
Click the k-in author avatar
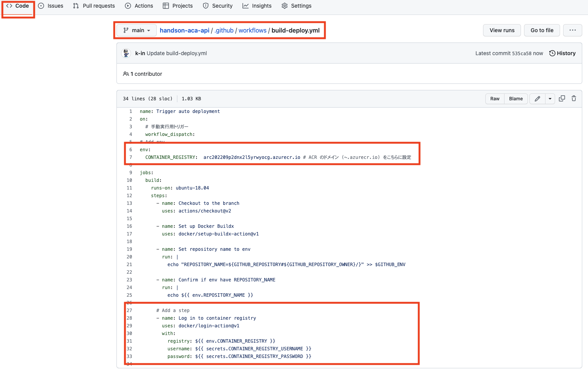pos(126,53)
